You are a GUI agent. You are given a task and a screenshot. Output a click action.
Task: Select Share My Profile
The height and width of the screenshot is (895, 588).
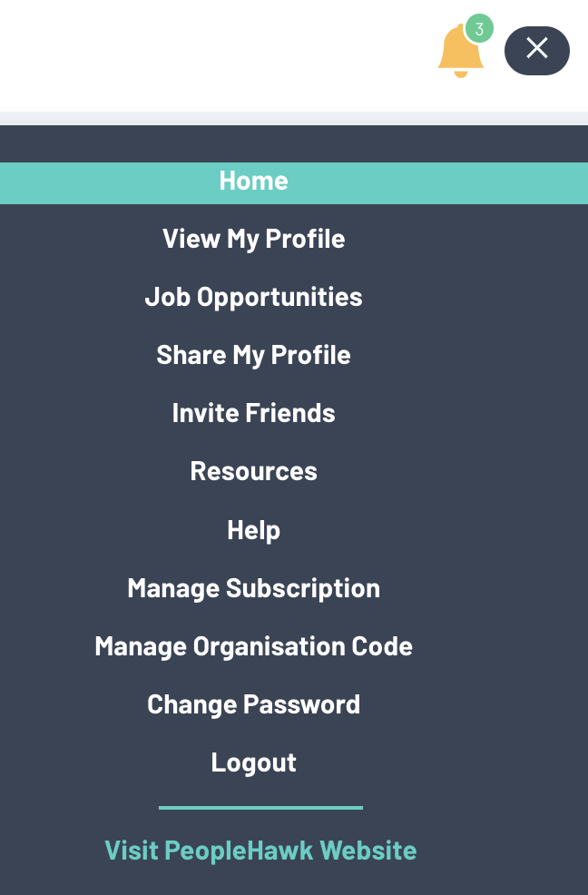tap(253, 356)
